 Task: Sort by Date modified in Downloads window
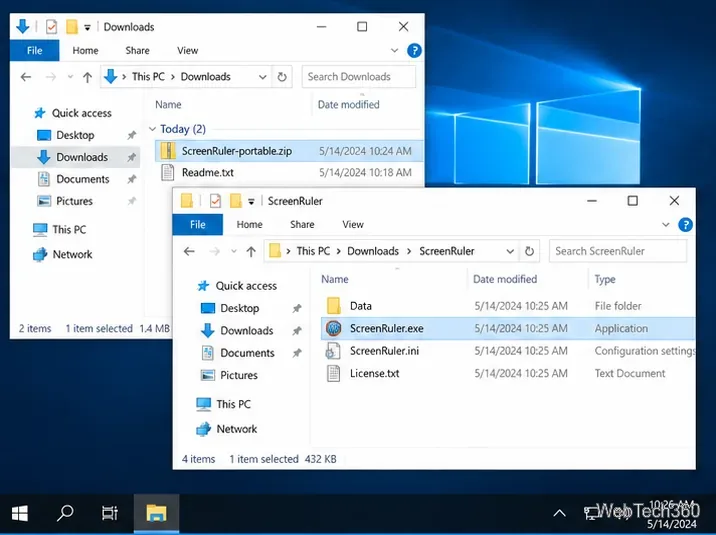point(348,105)
